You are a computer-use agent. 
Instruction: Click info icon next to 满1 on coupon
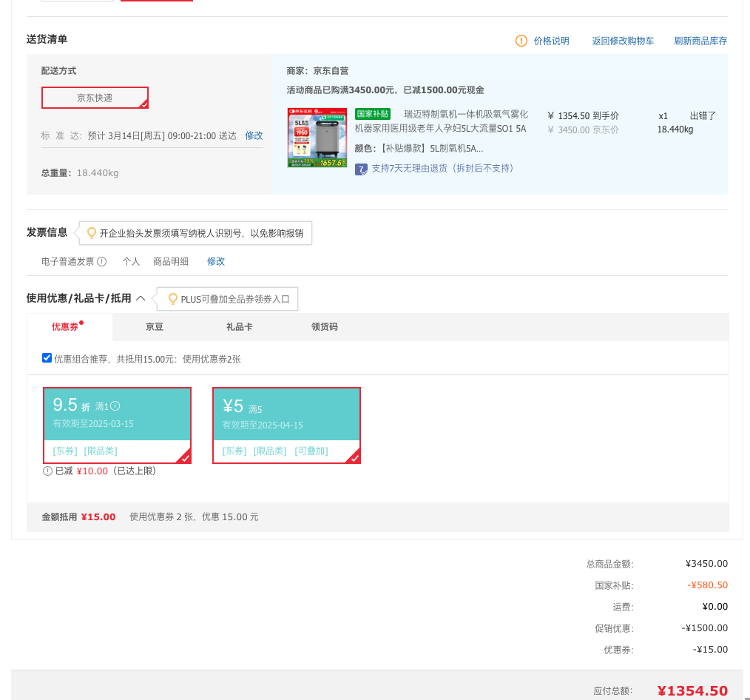coord(115,405)
